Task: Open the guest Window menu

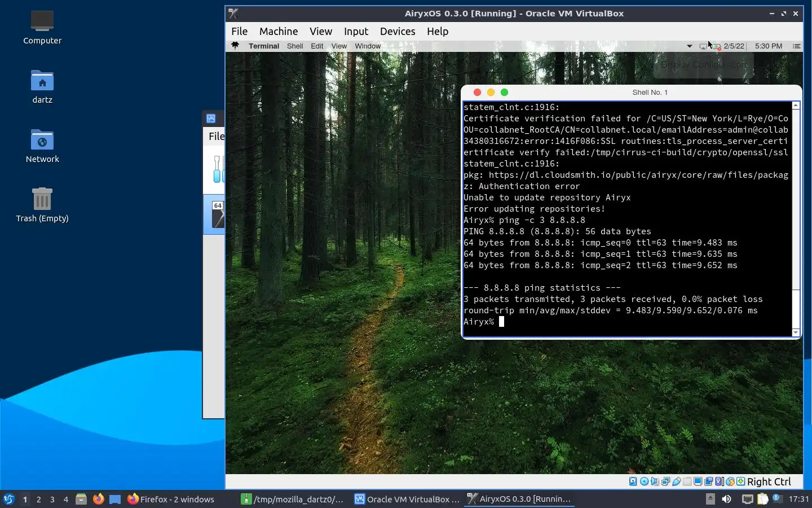Action: 368,46
